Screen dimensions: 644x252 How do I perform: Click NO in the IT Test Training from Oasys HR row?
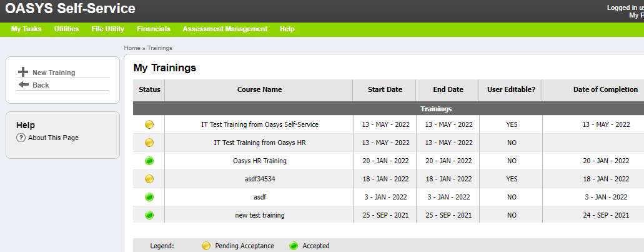(x=512, y=143)
